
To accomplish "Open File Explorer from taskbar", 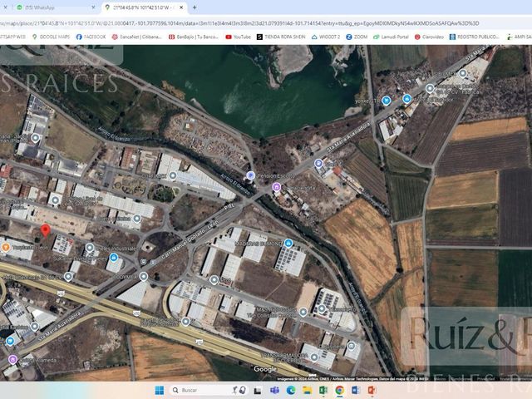I will click(307, 390).
